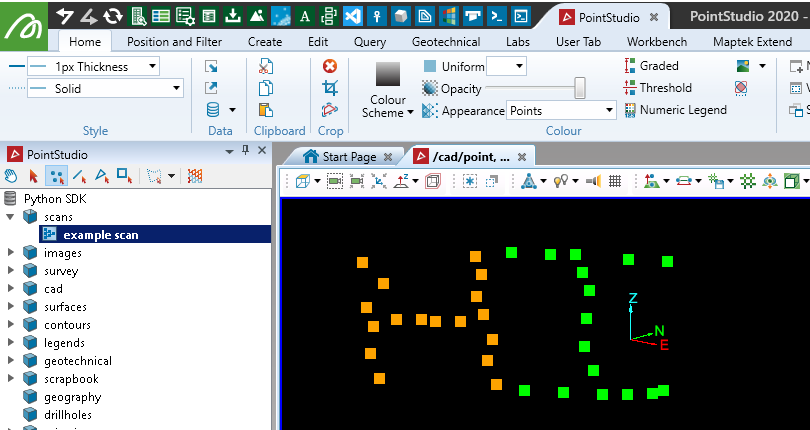
Task: Collapse the scans container
Action: pos(10,217)
